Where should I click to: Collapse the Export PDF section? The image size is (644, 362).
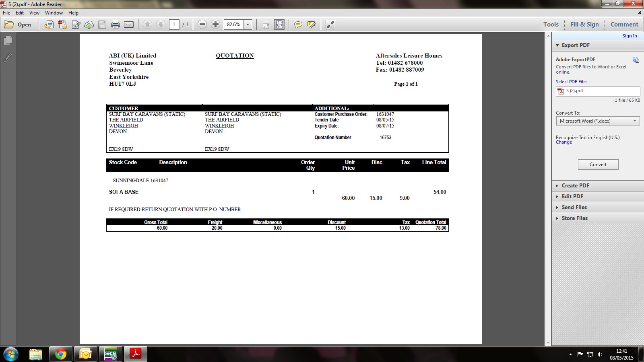click(598, 45)
